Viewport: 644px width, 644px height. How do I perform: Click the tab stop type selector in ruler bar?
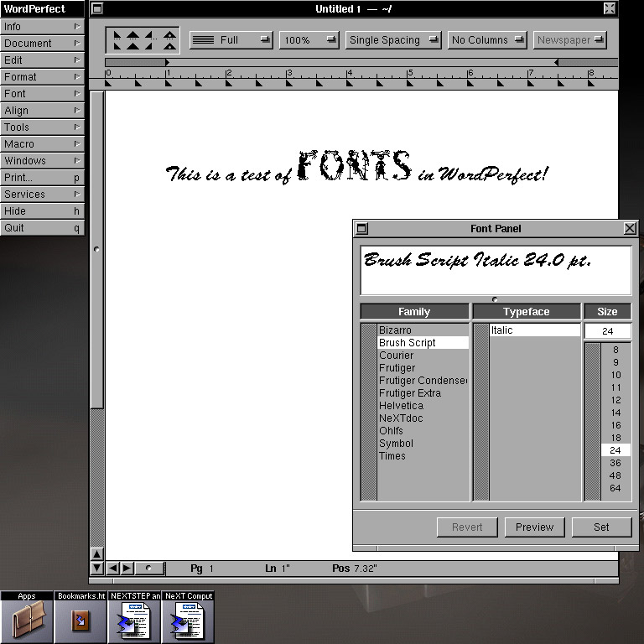click(x=142, y=39)
